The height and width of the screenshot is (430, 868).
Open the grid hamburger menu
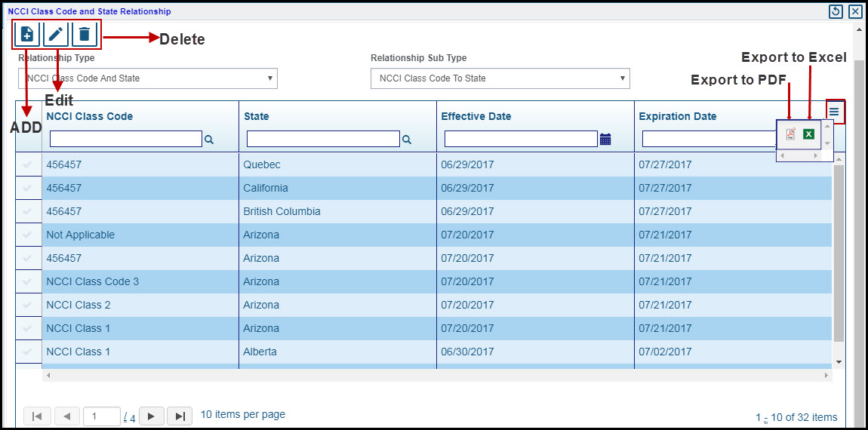[x=834, y=112]
